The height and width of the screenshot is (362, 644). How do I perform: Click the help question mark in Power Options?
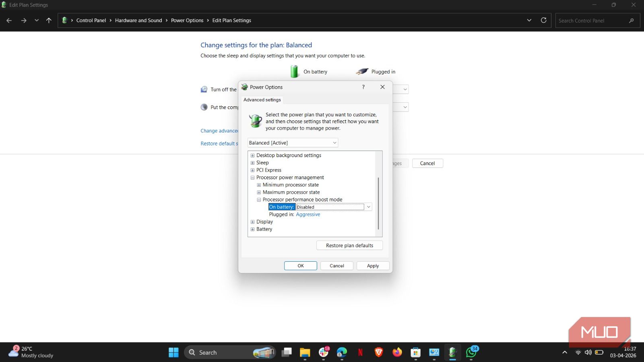pyautogui.click(x=363, y=87)
